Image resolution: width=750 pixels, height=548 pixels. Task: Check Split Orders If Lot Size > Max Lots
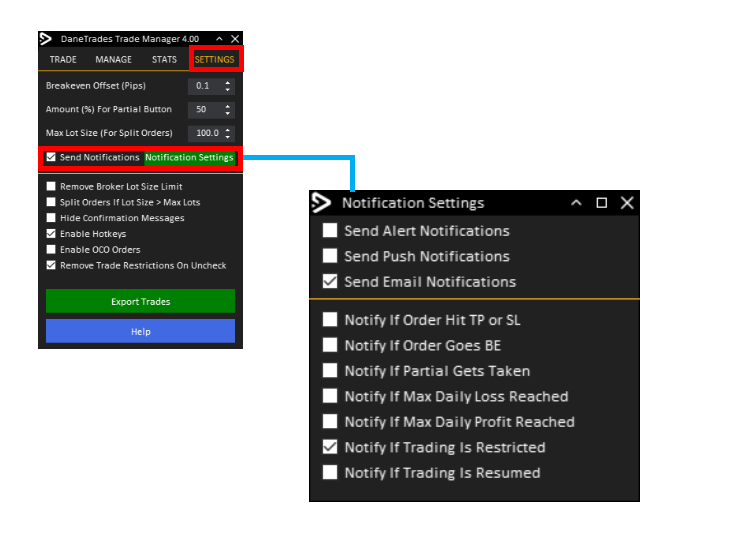51,202
